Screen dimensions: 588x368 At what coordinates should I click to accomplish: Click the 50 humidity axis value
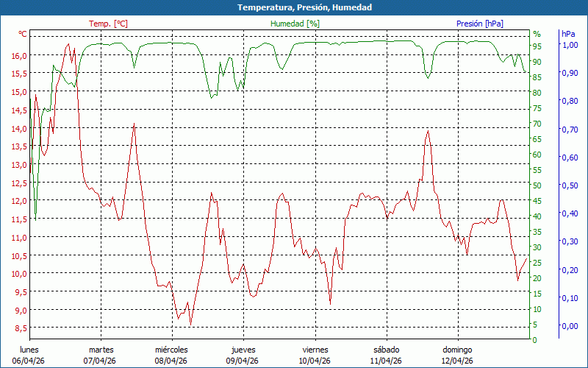coord(537,185)
